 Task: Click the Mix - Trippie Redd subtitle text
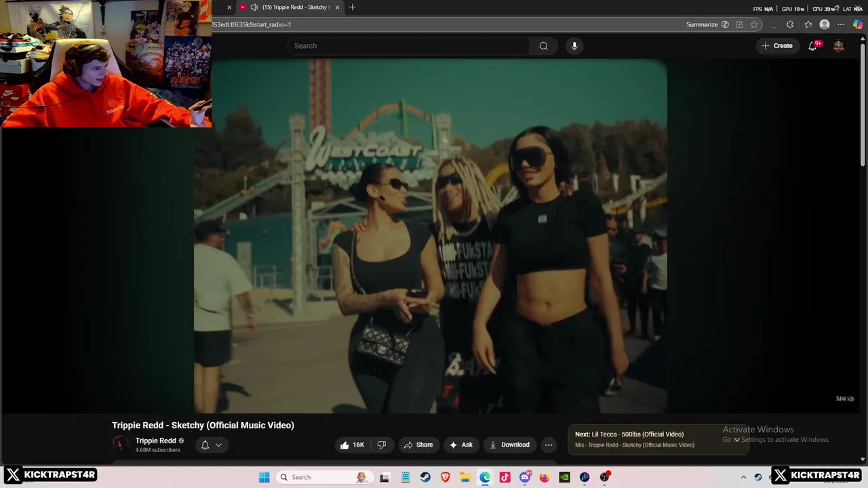pos(635,445)
